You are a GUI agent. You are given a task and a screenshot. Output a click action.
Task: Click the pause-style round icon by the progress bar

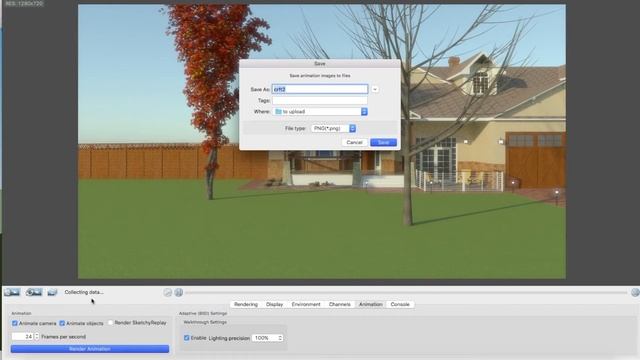[x=179, y=292]
